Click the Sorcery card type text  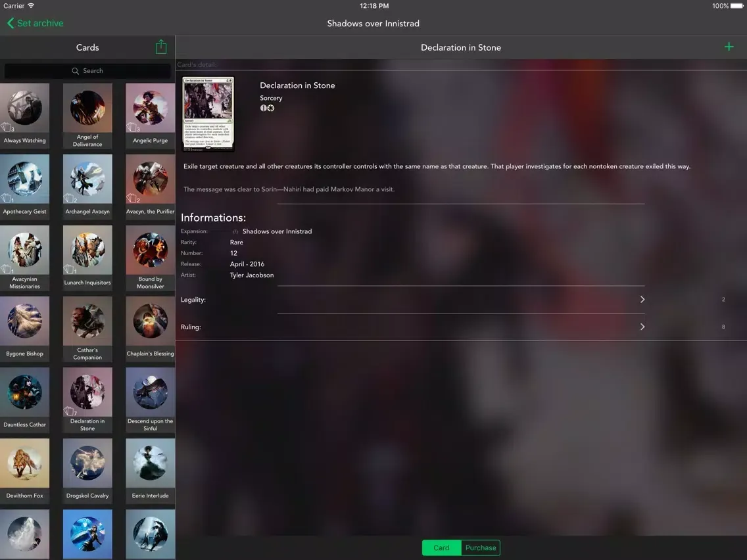(271, 98)
